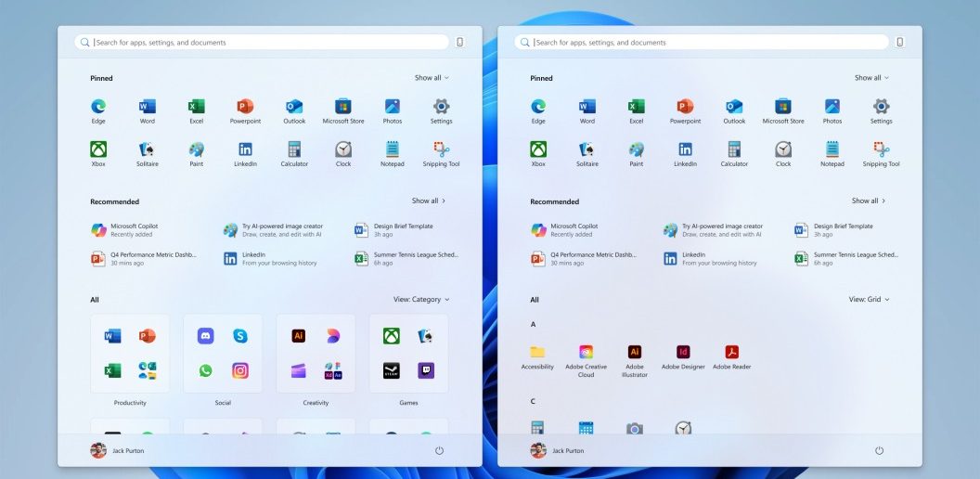The height and width of the screenshot is (479, 980).
Task: Expand the "View: Grid" dropdown
Action: point(869,300)
